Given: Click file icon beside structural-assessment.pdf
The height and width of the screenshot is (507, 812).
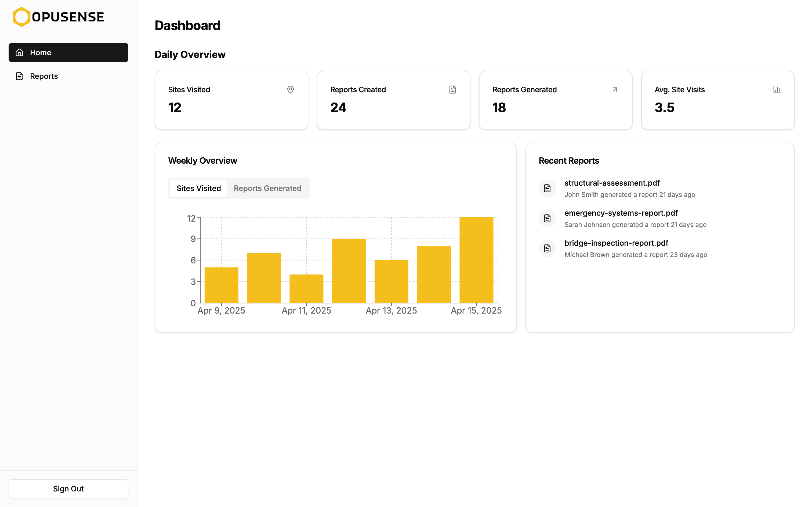Looking at the screenshot, I should pos(547,188).
